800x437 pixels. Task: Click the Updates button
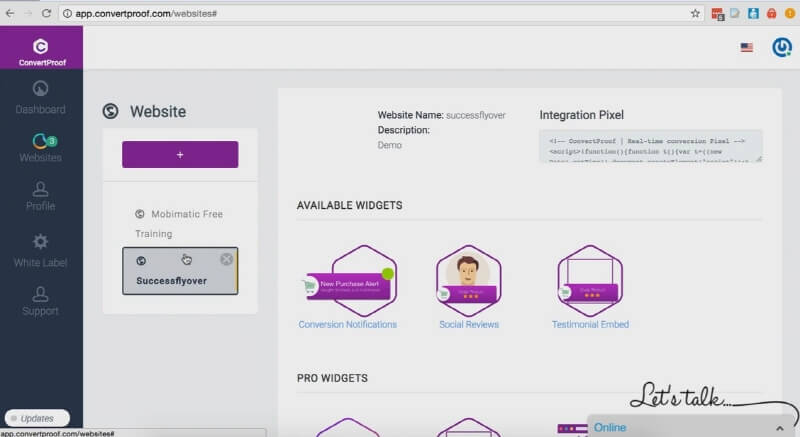tap(37, 418)
